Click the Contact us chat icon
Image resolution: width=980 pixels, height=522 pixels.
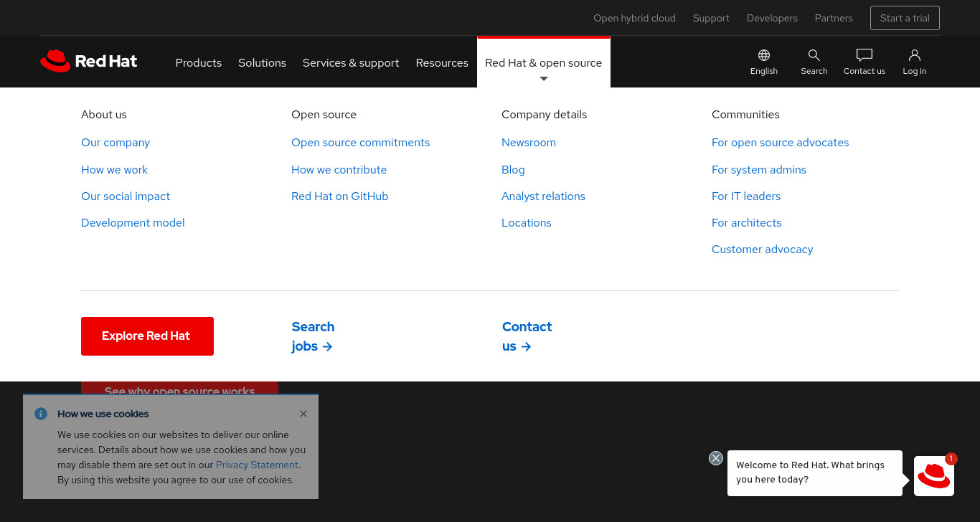[x=864, y=55]
